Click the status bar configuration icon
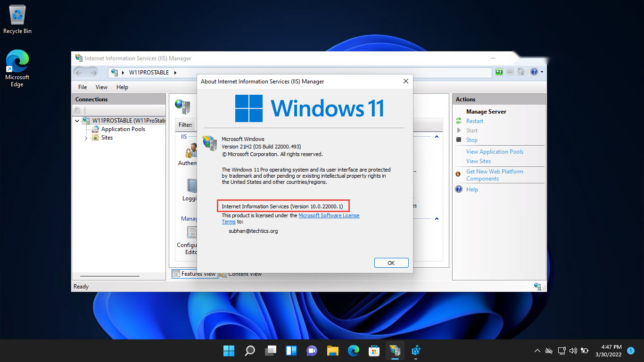 coord(538,286)
